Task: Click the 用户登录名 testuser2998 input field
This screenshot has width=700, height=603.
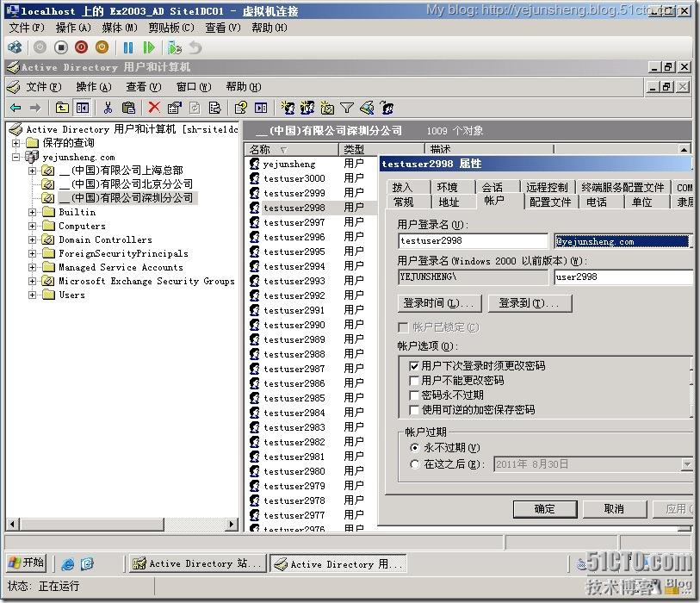Action: pos(473,241)
